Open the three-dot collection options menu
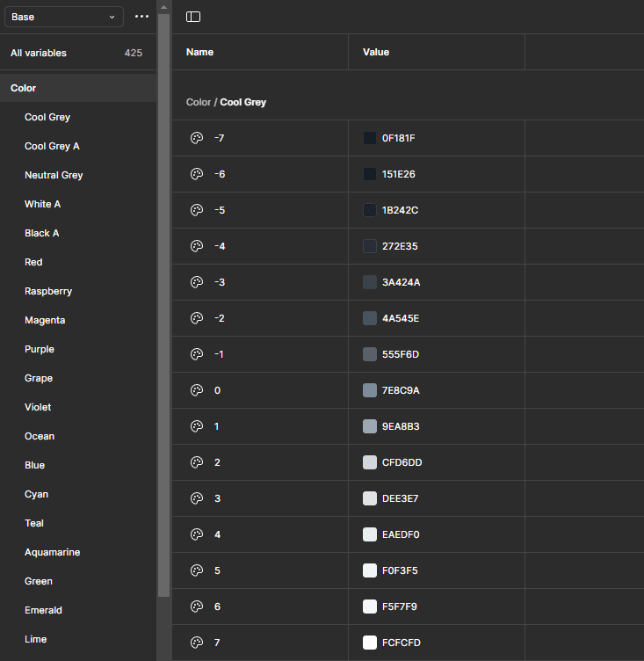This screenshot has height=661, width=644. (x=141, y=17)
